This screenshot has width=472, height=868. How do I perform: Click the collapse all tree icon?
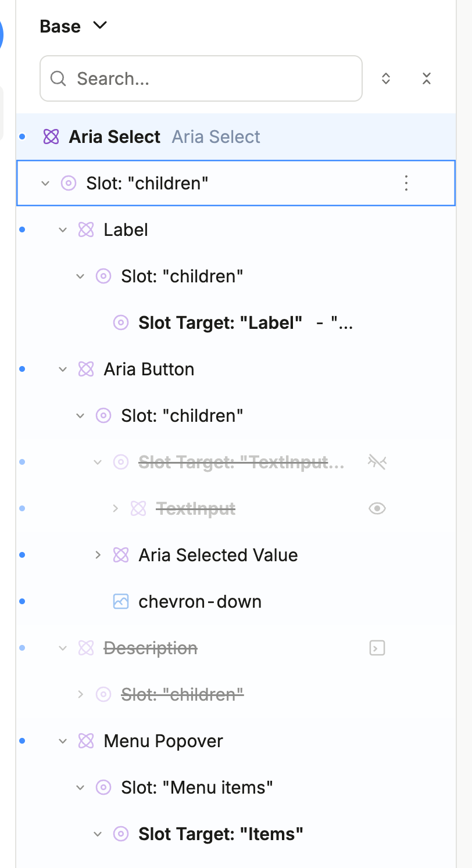[x=427, y=78]
